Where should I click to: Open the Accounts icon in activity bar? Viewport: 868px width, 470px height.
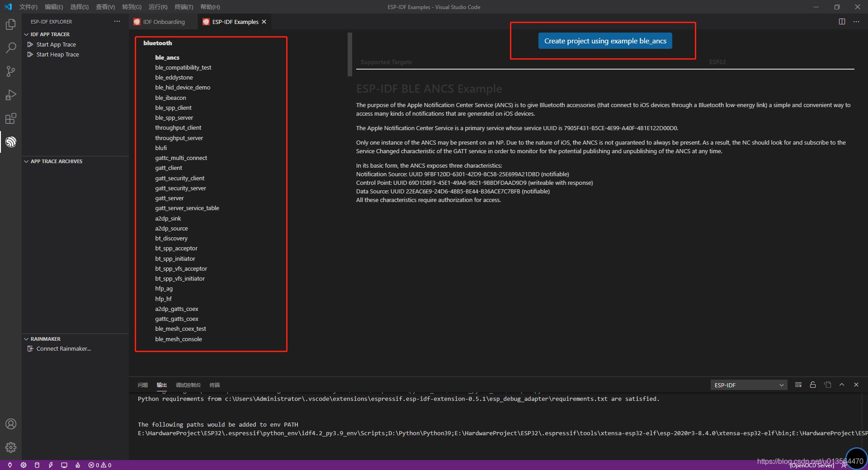11,424
